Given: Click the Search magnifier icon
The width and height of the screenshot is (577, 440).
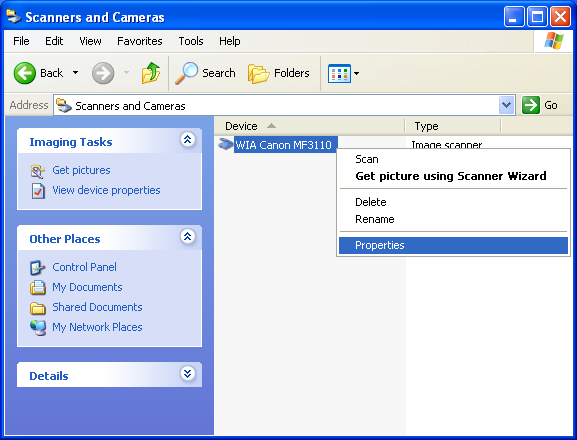Looking at the screenshot, I should (x=186, y=73).
